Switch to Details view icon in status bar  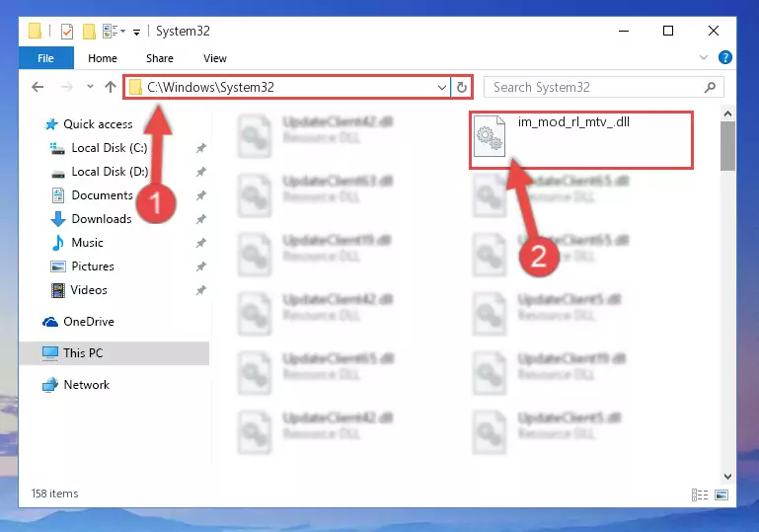[700, 494]
